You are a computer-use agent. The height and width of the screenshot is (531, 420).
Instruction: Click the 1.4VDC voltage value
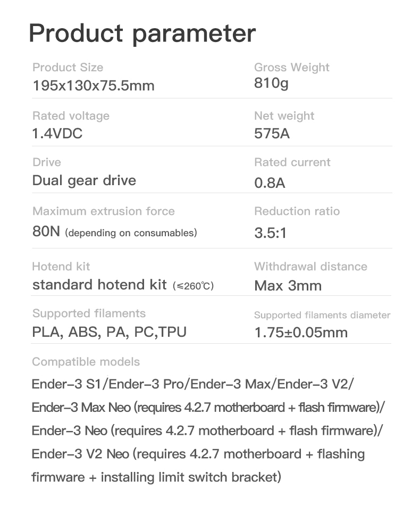point(57,134)
